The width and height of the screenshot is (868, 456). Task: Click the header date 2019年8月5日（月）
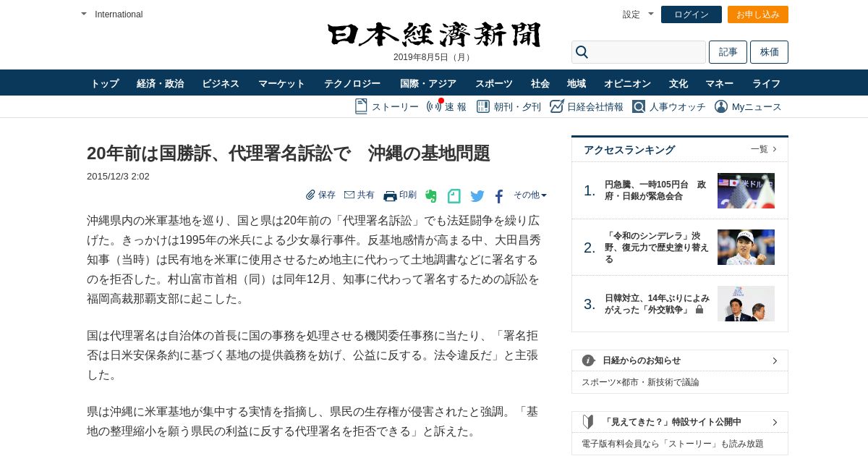click(434, 57)
